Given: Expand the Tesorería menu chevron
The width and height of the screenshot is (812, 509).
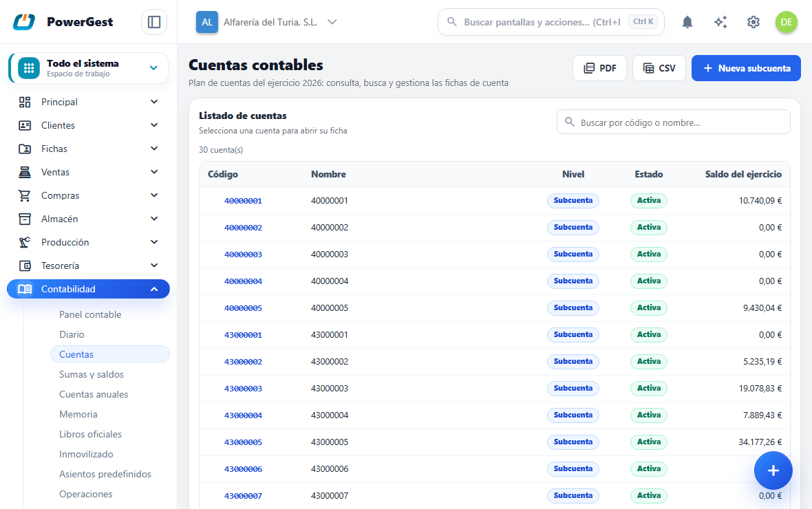Looking at the screenshot, I should click(x=154, y=266).
